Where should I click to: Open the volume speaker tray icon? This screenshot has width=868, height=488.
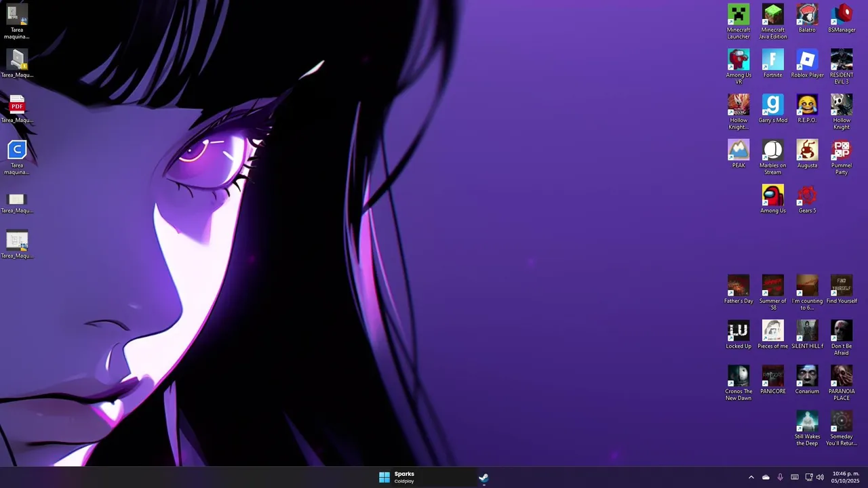pos(820,478)
